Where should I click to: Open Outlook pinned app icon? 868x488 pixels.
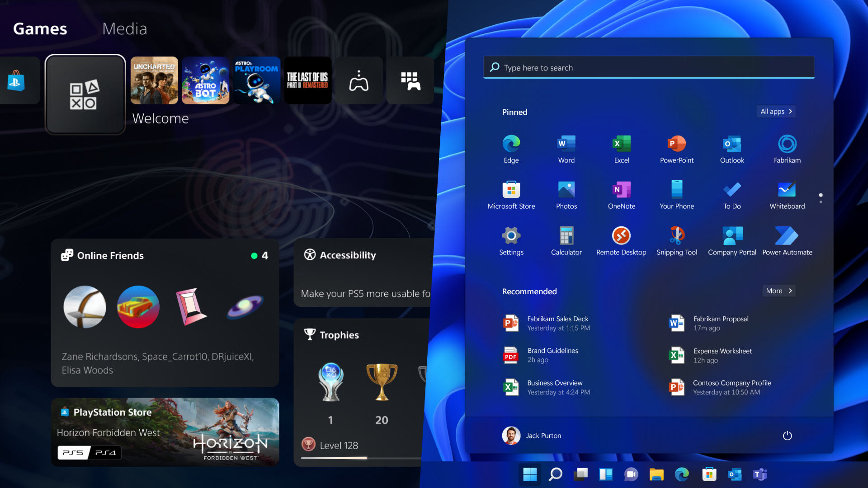point(732,149)
